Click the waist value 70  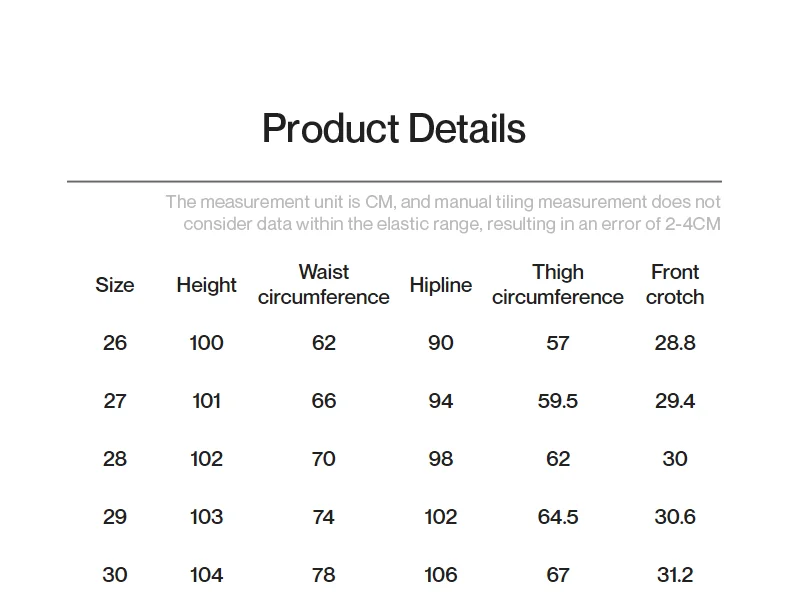[x=323, y=459]
